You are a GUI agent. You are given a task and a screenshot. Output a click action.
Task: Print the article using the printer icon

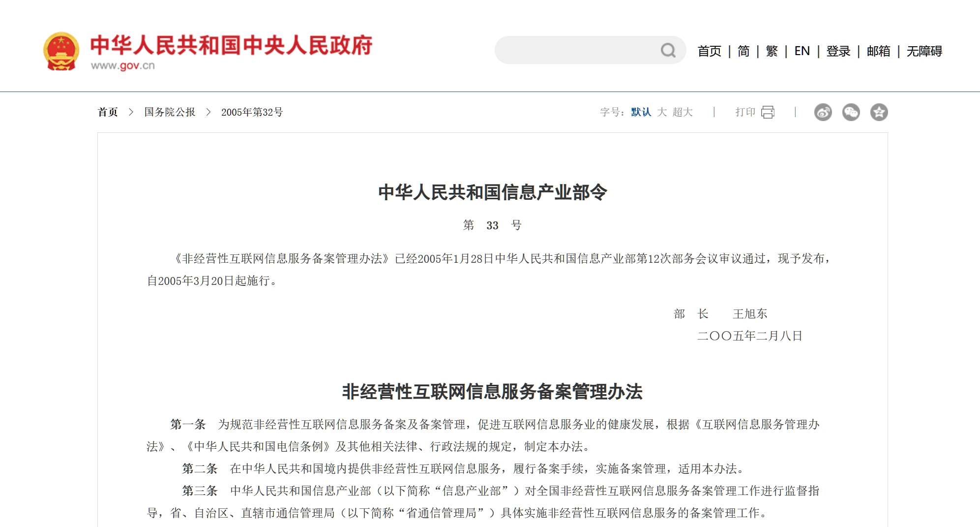pyautogui.click(x=768, y=112)
